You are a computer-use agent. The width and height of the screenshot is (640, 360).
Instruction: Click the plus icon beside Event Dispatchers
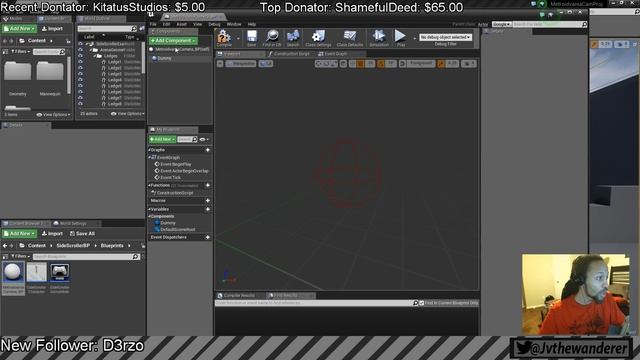point(208,237)
